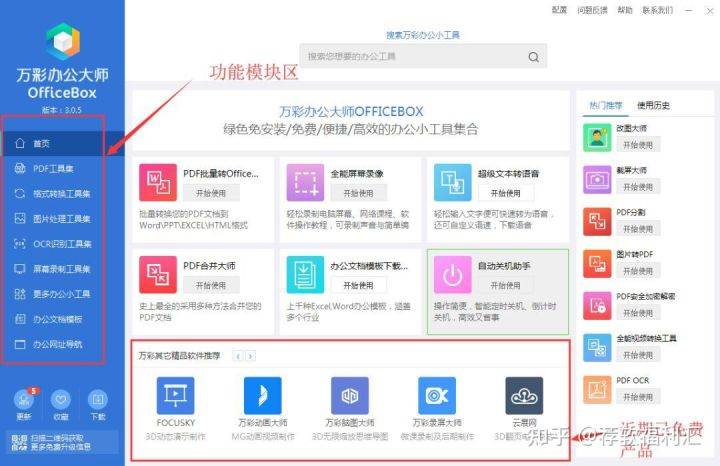Open 更多办公小工具 in the sidebar
Screen dimensions: 720x466
click(x=62, y=294)
